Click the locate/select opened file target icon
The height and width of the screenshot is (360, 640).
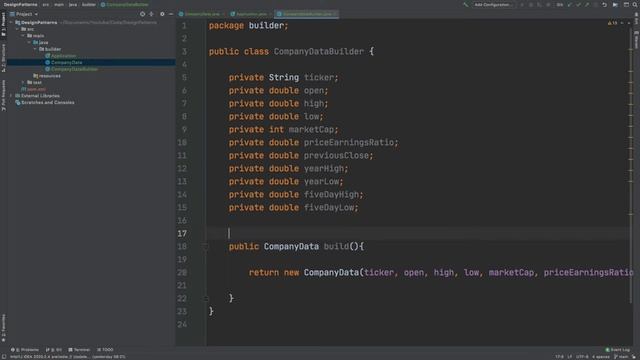click(x=142, y=14)
